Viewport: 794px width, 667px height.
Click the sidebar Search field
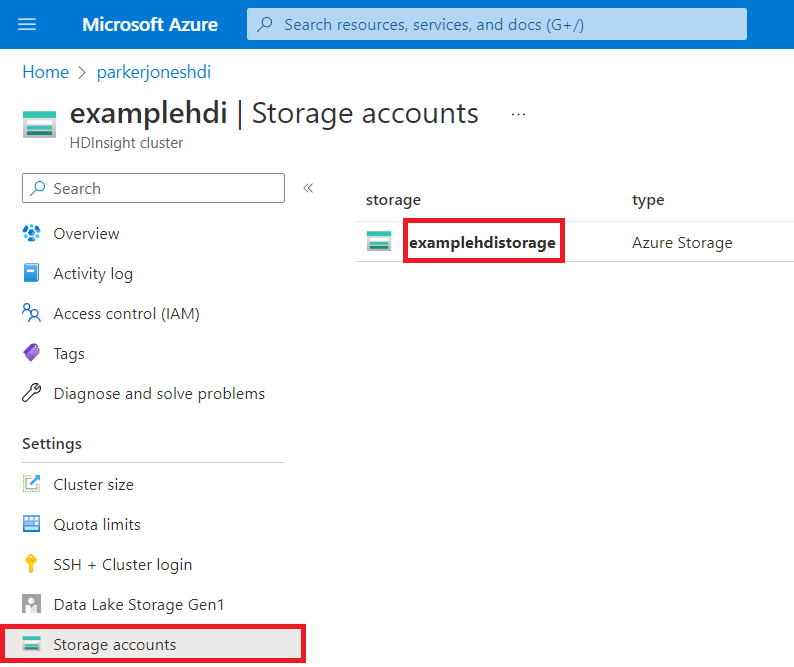(153, 188)
